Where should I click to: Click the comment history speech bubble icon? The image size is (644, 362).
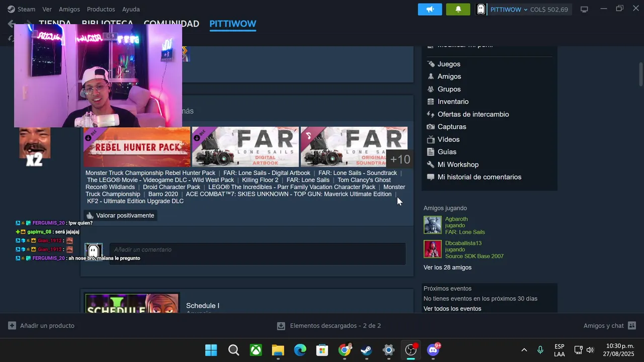pyautogui.click(x=431, y=177)
